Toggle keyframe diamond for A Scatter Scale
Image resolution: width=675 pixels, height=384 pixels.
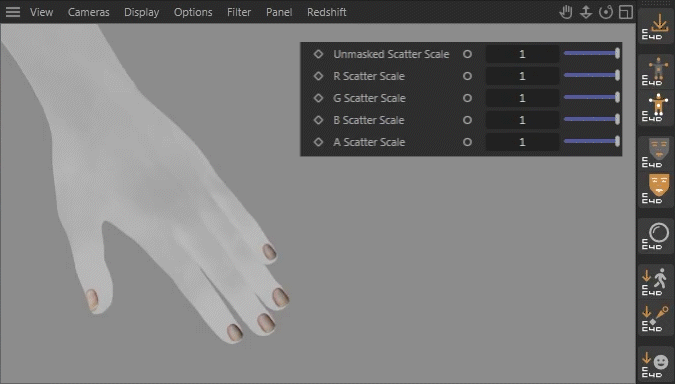point(318,142)
